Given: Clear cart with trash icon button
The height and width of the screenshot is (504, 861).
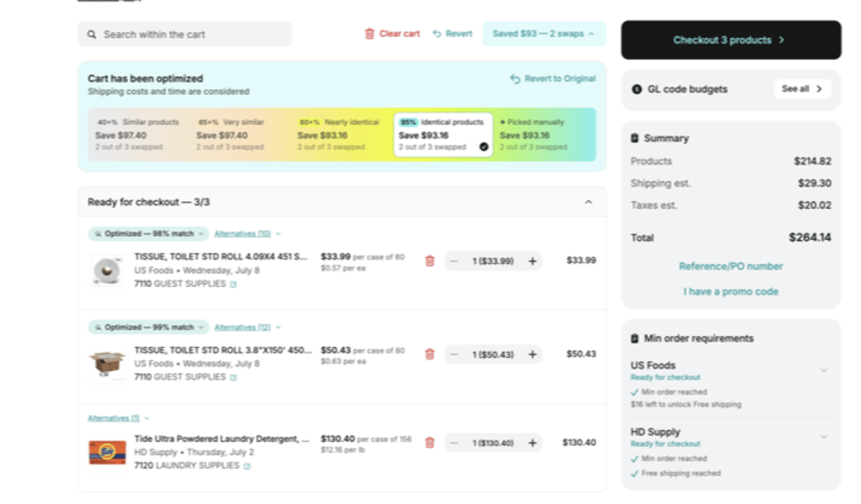Looking at the screenshot, I should [x=392, y=33].
